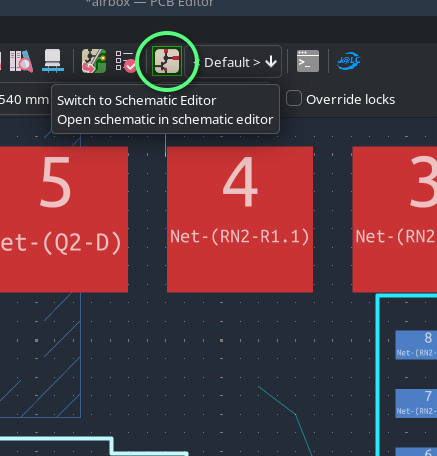Select the small blue pad 7
This screenshot has height=456, width=437.
pos(416,403)
